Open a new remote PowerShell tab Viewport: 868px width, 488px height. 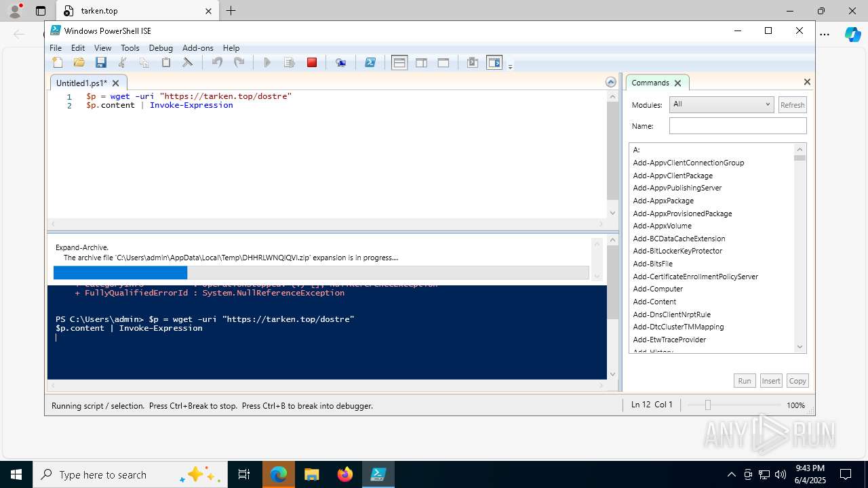pos(340,62)
